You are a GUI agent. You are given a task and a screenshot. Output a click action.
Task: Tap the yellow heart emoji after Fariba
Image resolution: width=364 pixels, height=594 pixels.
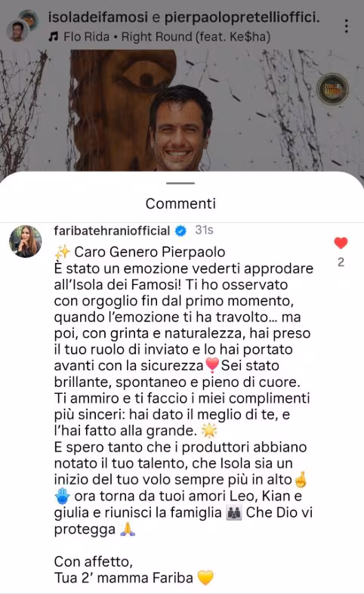pyautogui.click(x=206, y=577)
